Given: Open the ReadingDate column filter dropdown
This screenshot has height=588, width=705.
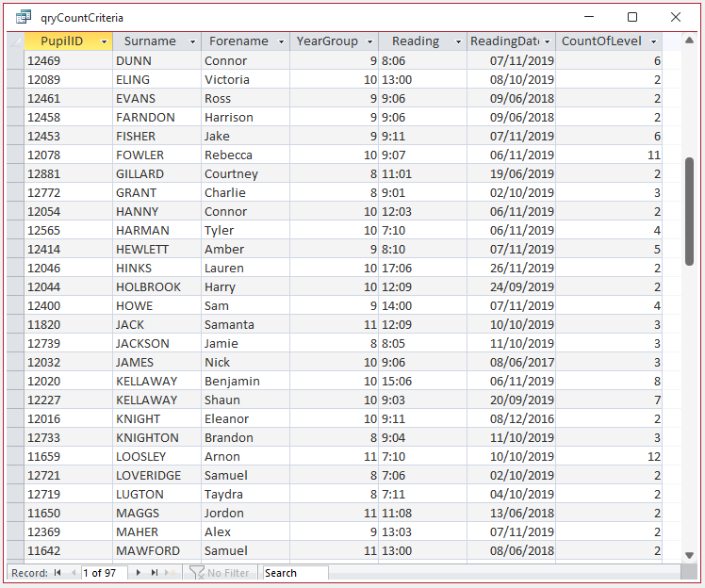Looking at the screenshot, I should 548,41.
